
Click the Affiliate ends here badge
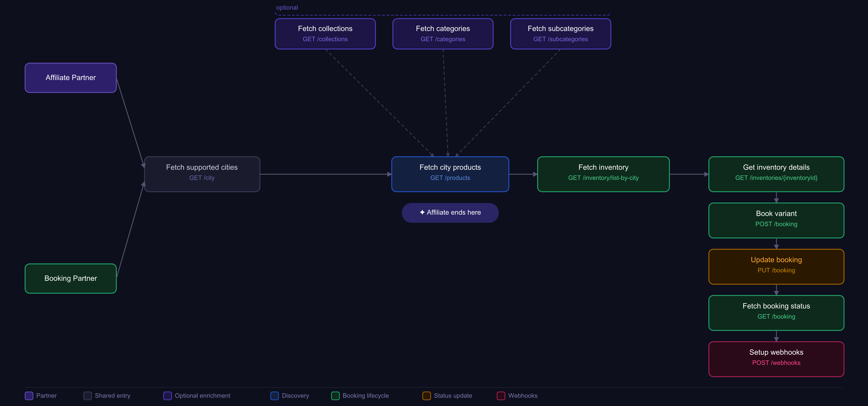pyautogui.click(x=450, y=213)
